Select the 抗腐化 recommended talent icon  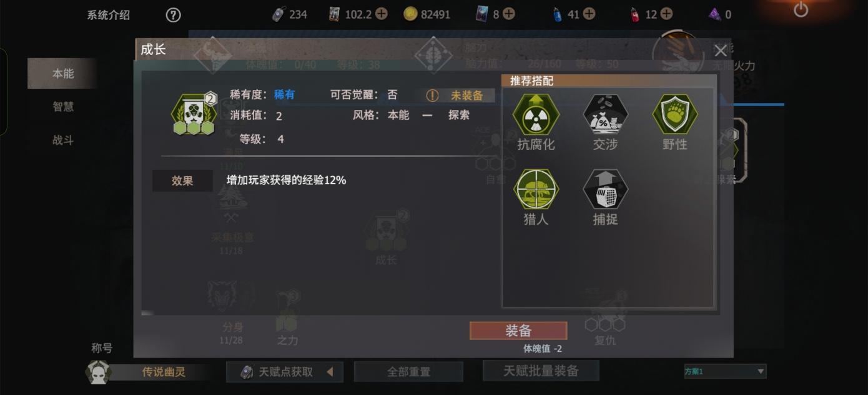tap(536, 115)
